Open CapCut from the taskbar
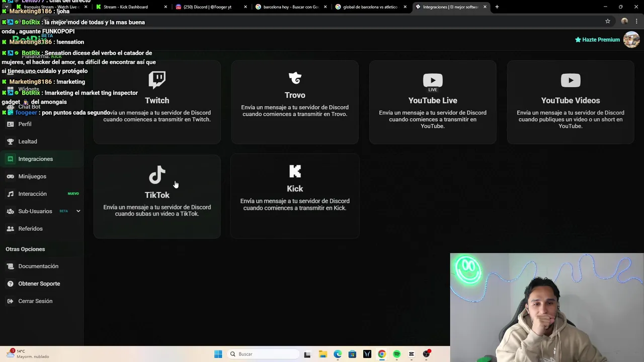 412,354
